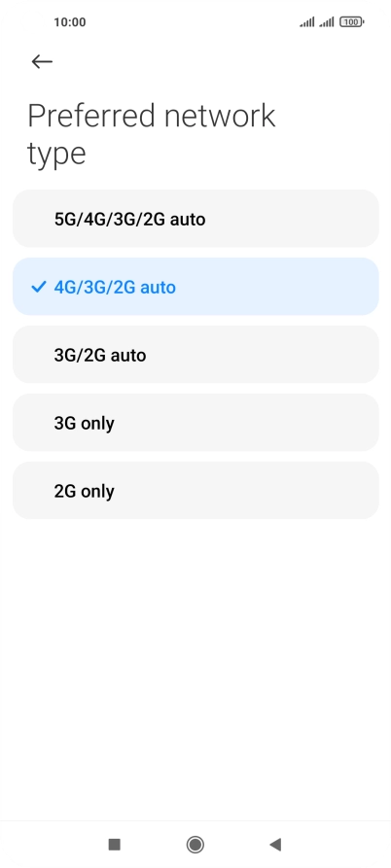The image size is (391, 868).
Task: Choose the selected 4G/3G/2G auto option
Action: click(x=195, y=287)
